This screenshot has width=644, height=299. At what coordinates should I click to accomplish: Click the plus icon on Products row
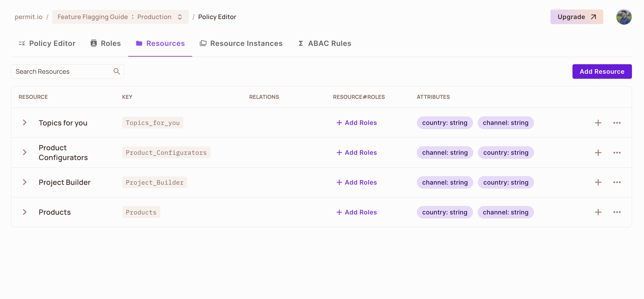[x=598, y=212]
